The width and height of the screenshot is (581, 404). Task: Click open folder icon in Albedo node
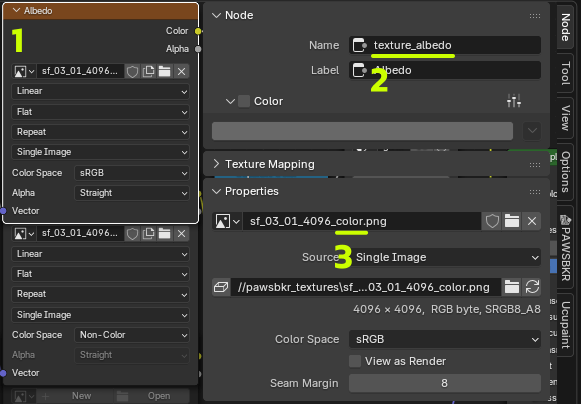(x=165, y=71)
